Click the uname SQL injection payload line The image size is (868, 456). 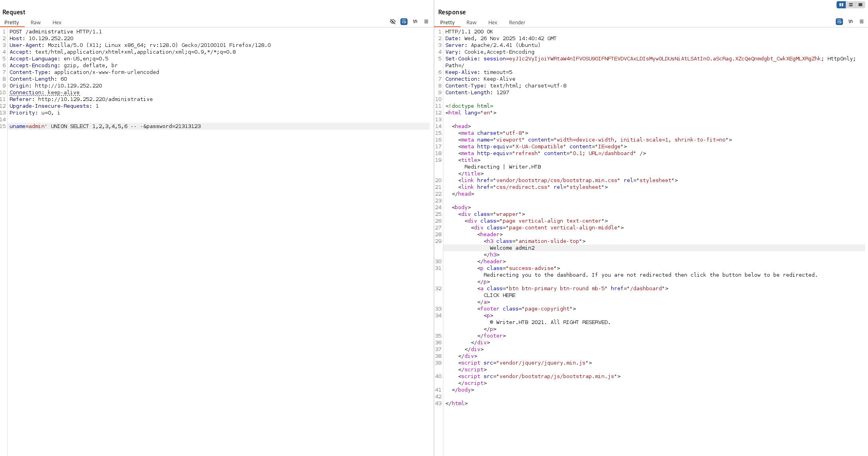[x=105, y=126]
